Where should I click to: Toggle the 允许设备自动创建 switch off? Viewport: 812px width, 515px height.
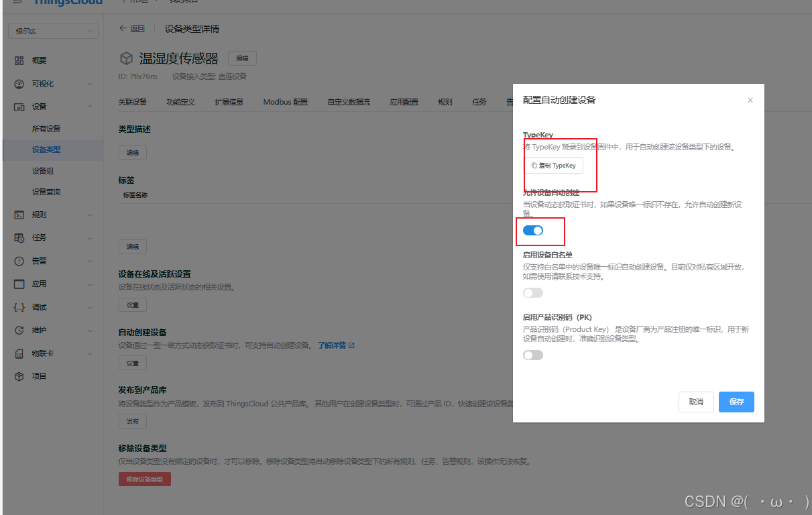coord(533,230)
